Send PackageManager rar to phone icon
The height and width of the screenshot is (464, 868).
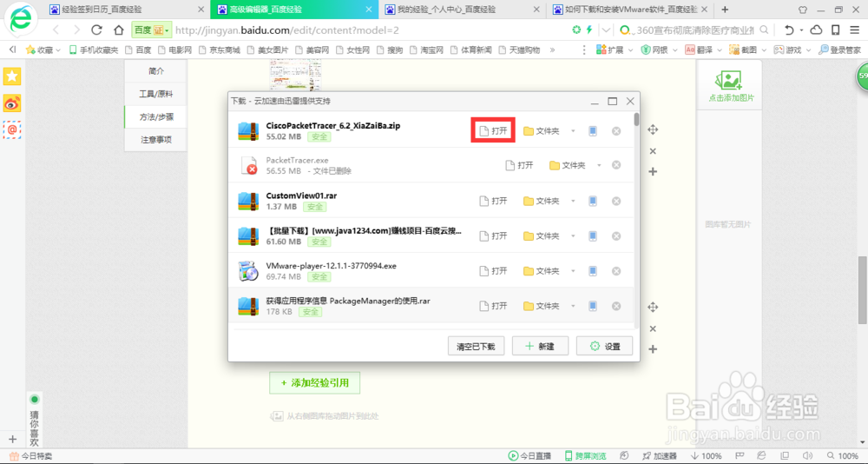(592, 306)
